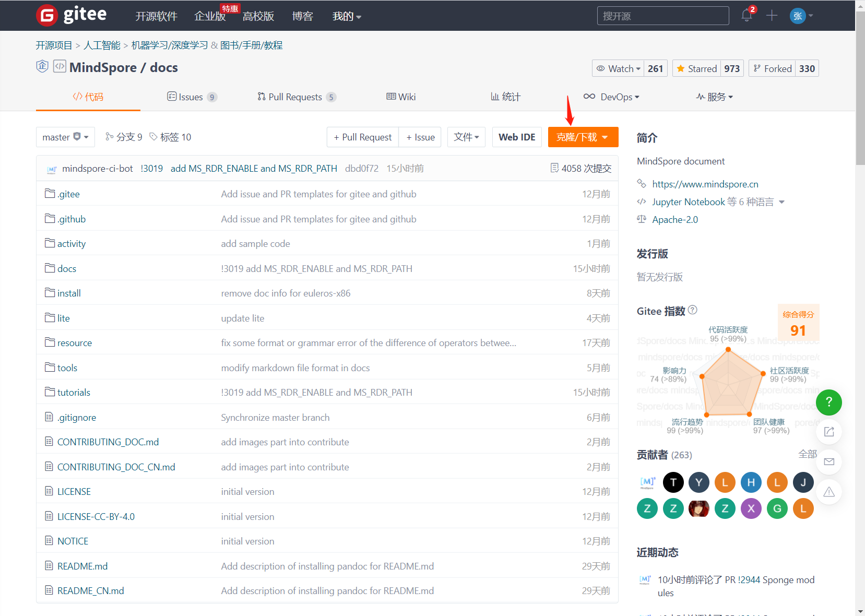Toggle the Starred button
865x616 pixels.
click(697, 68)
